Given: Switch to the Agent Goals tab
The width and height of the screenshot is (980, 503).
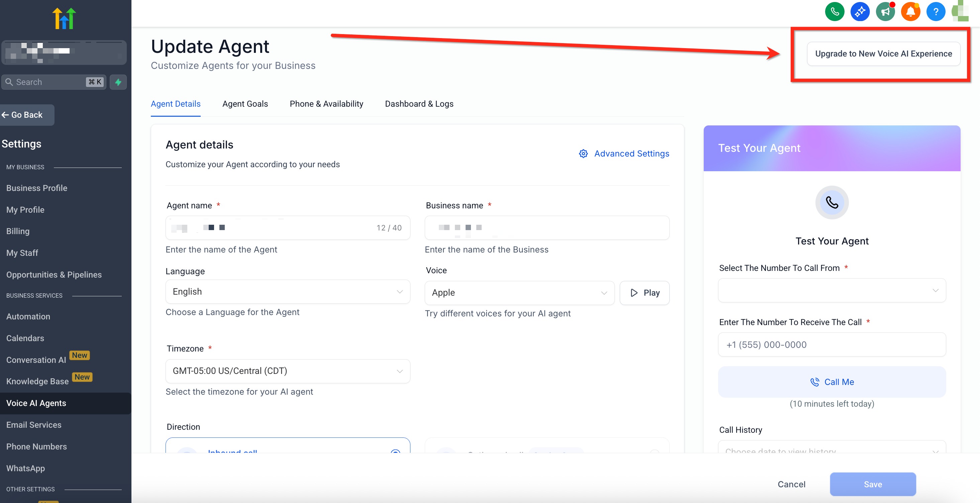Looking at the screenshot, I should tap(245, 104).
